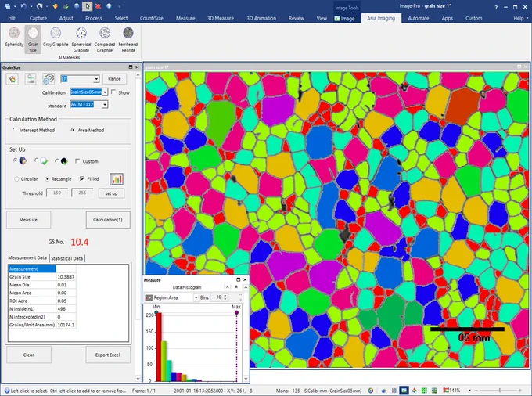Image resolution: width=532 pixels, height=396 pixels.
Task: Click the green rows icon in status bar
Action: [434, 391]
